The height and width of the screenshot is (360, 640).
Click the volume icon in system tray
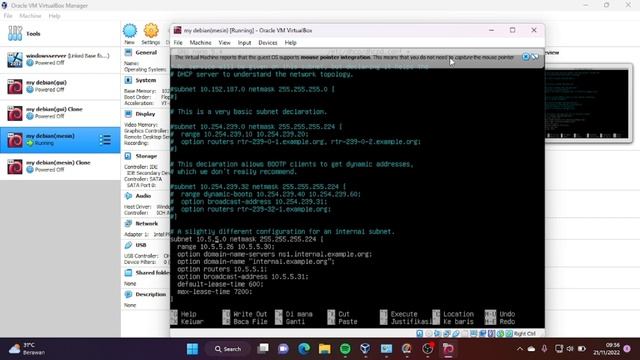[x=570, y=349]
